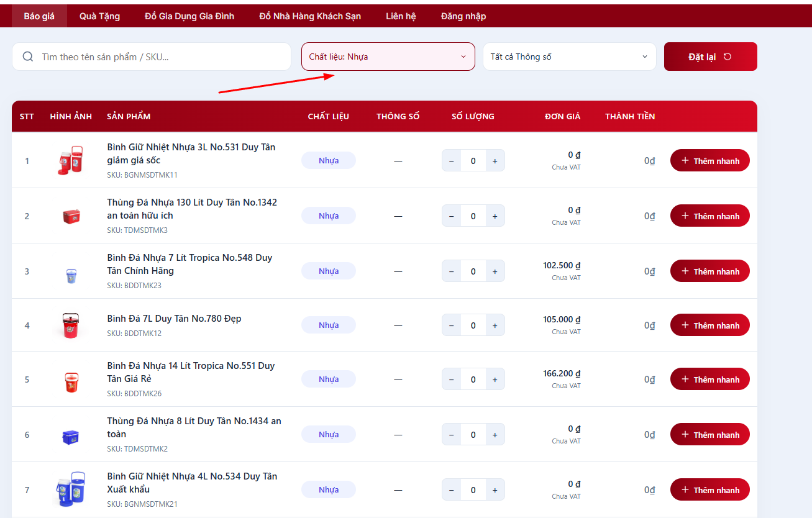Open the Đăng nhập login page
Viewport: 812px width, 518px height.
(x=463, y=16)
